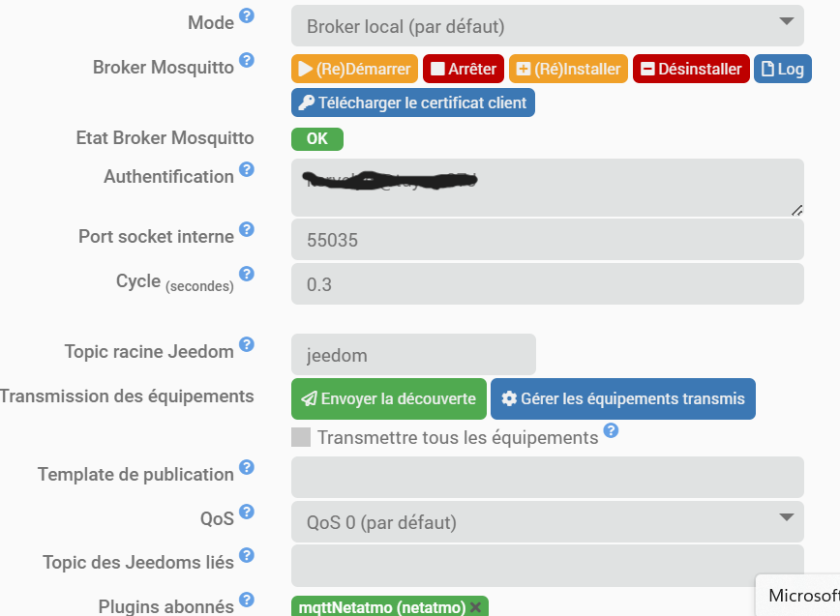Show help for Authentification field
The height and width of the screenshot is (616, 840).
tap(247, 169)
